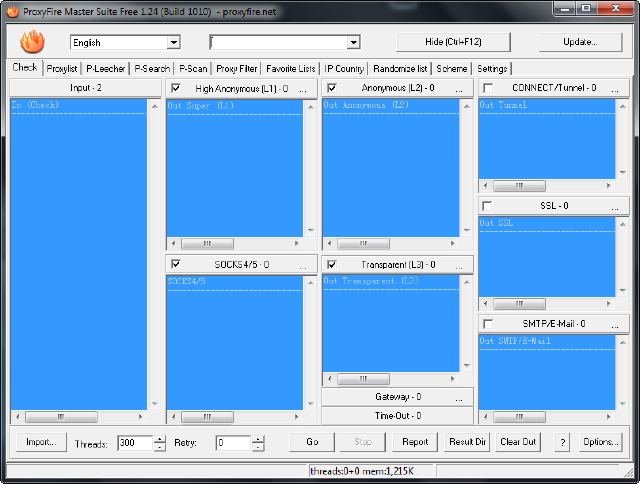
Task: Open the Settings tab
Action: 492,69
